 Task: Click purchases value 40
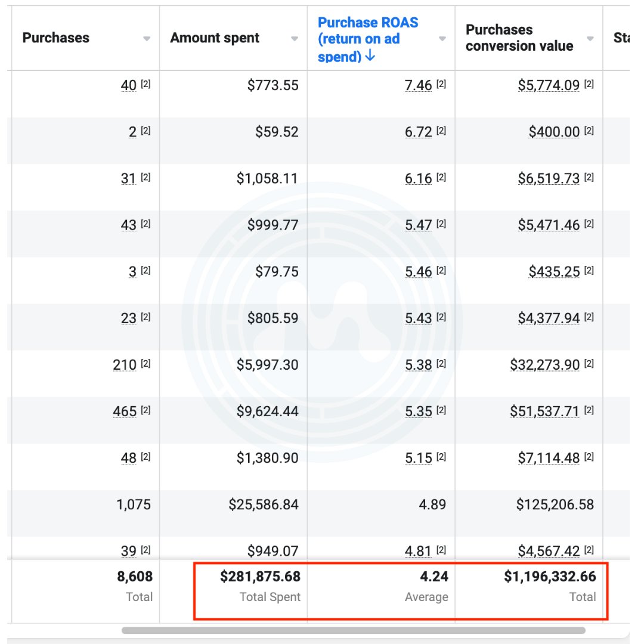pos(129,85)
